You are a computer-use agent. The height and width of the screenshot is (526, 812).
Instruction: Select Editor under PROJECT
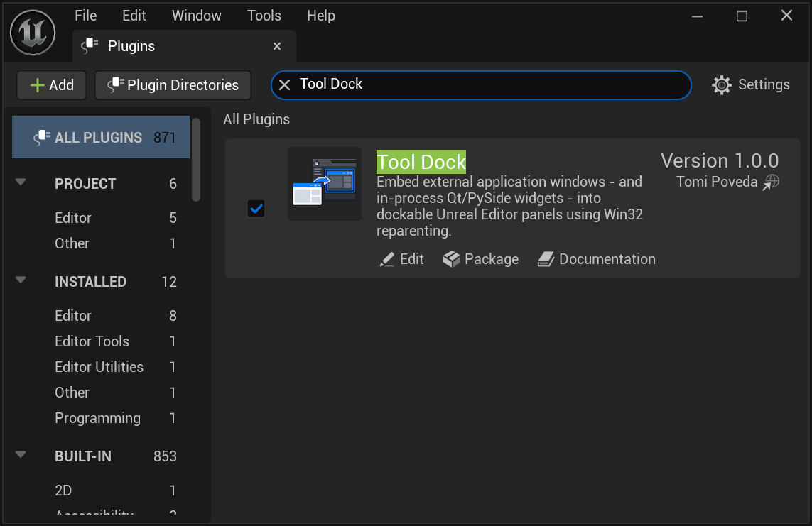[x=73, y=218]
